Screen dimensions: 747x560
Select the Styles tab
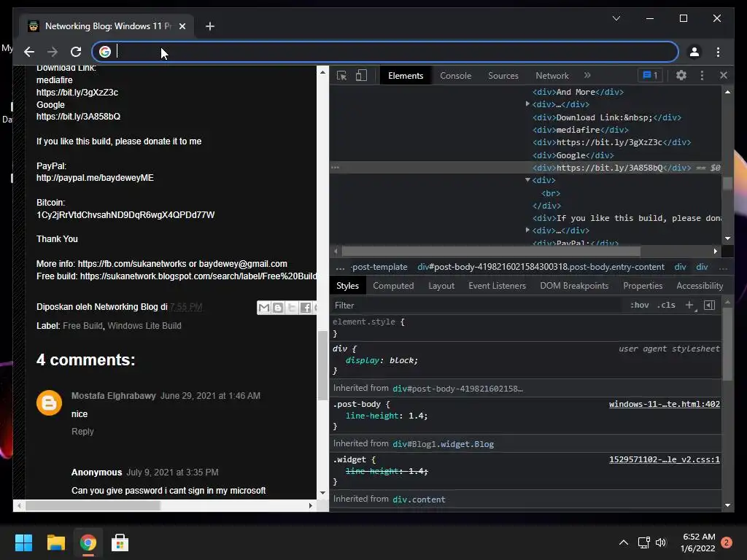click(x=347, y=286)
